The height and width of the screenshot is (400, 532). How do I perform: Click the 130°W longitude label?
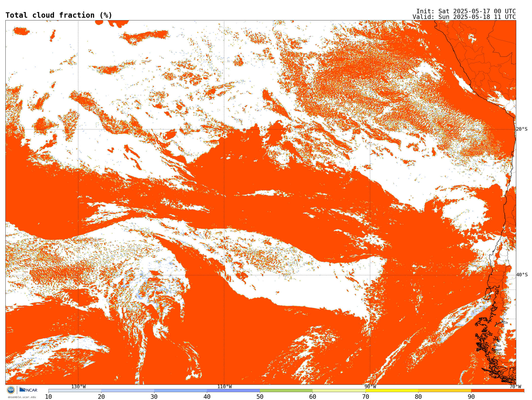(78, 387)
